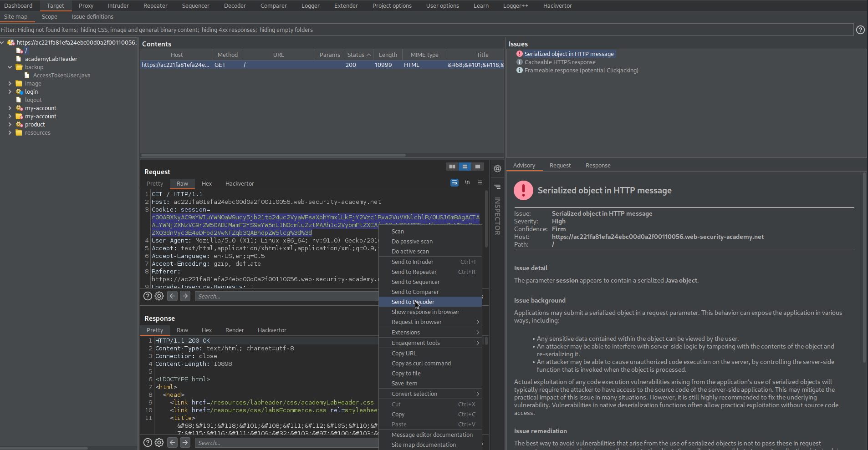Click Request search help icon
The image size is (868, 450).
[148, 296]
